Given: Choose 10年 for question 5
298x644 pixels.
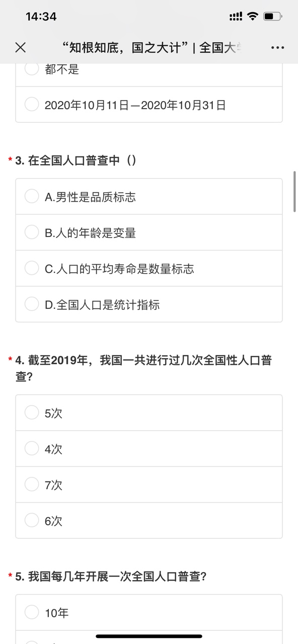Looking at the screenshot, I should (149, 612).
